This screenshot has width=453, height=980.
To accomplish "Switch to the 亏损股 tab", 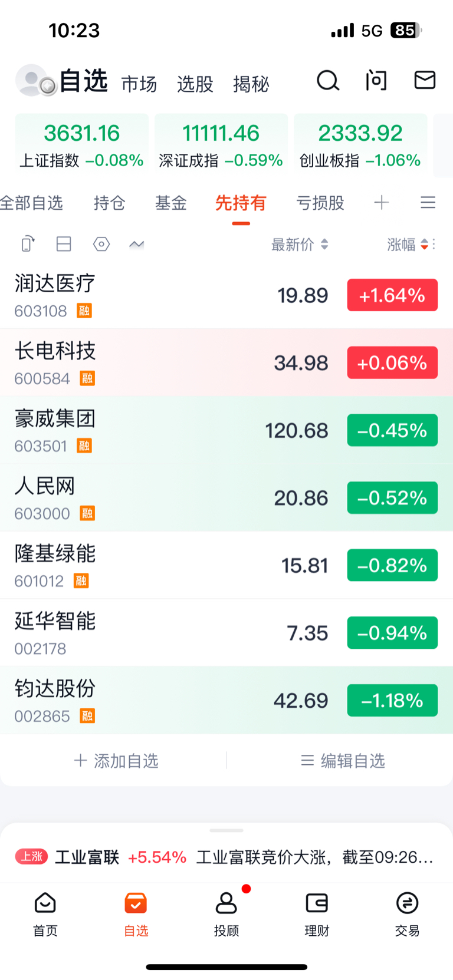I will 320,203.
